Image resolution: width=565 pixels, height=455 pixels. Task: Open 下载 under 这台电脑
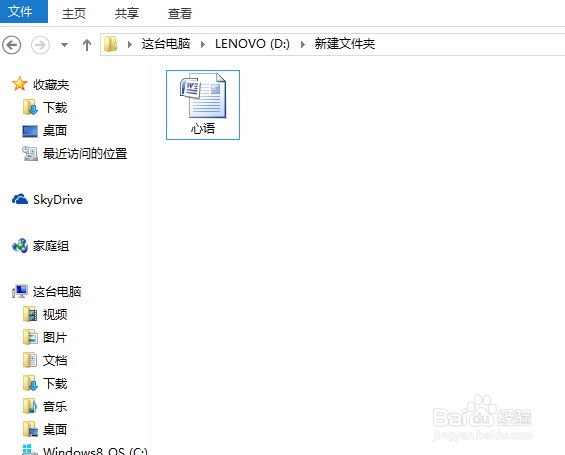point(55,384)
